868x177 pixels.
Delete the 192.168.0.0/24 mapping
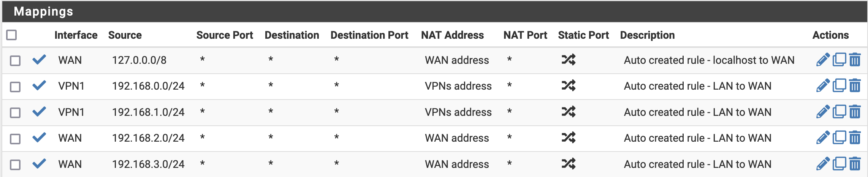[x=855, y=85]
